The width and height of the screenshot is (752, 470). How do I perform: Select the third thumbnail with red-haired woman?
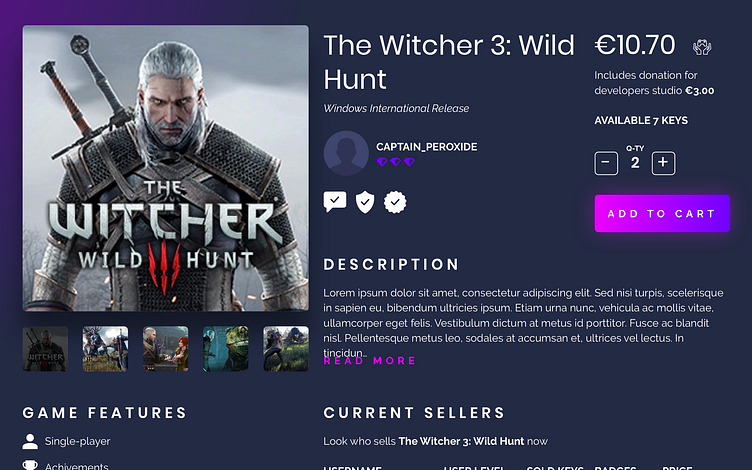(x=165, y=349)
